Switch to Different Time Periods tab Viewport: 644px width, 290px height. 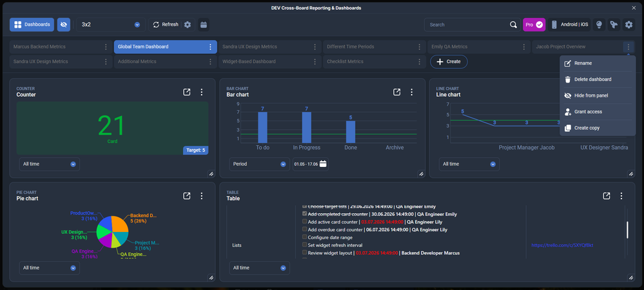tap(374, 47)
